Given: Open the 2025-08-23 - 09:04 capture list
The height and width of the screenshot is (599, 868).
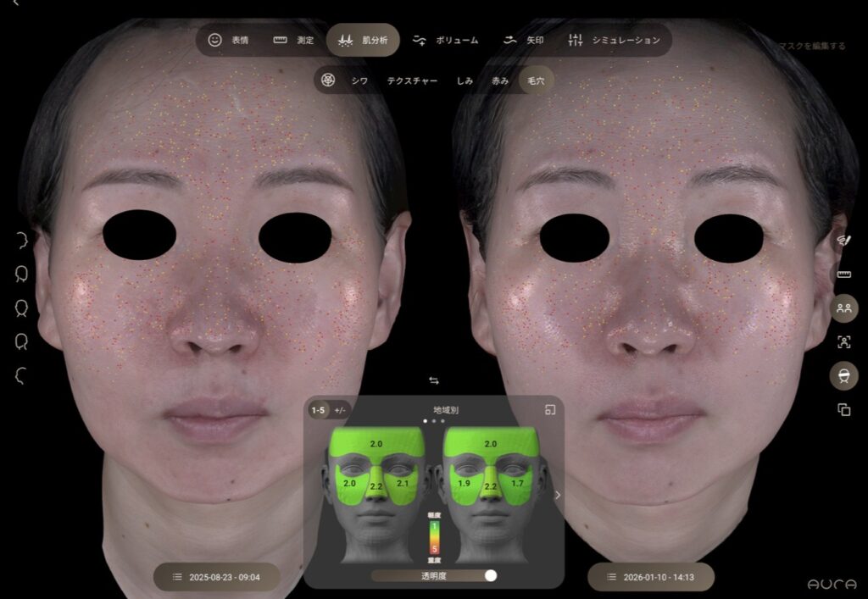Looking at the screenshot, I should (216, 577).
